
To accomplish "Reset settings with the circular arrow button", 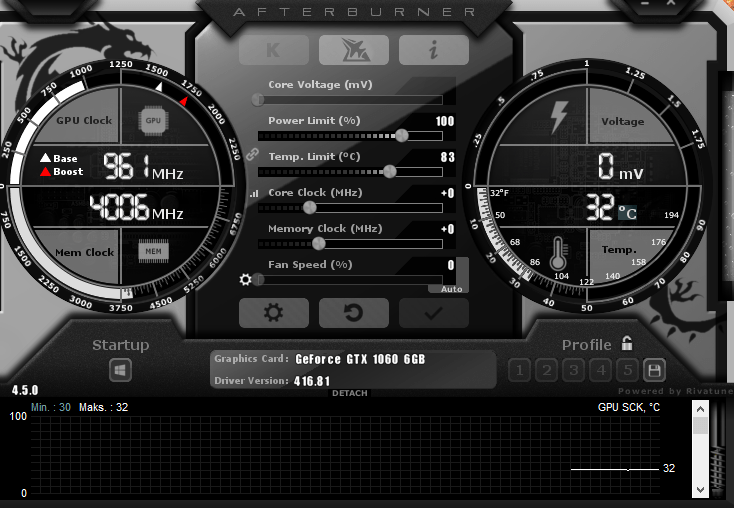I will 354,313.
